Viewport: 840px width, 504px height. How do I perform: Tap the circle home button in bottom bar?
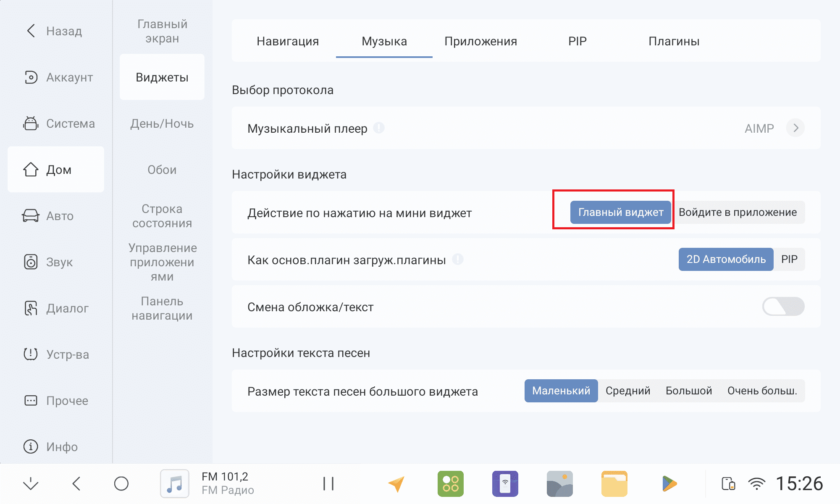121,484
